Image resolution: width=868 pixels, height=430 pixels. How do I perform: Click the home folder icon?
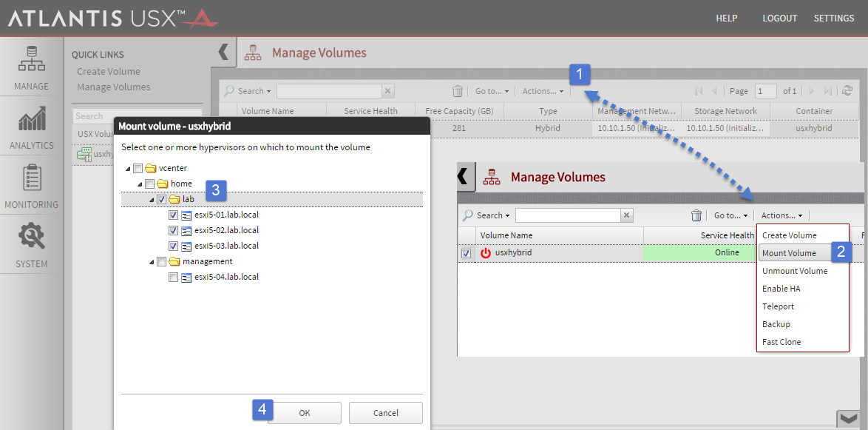point(163,184)
